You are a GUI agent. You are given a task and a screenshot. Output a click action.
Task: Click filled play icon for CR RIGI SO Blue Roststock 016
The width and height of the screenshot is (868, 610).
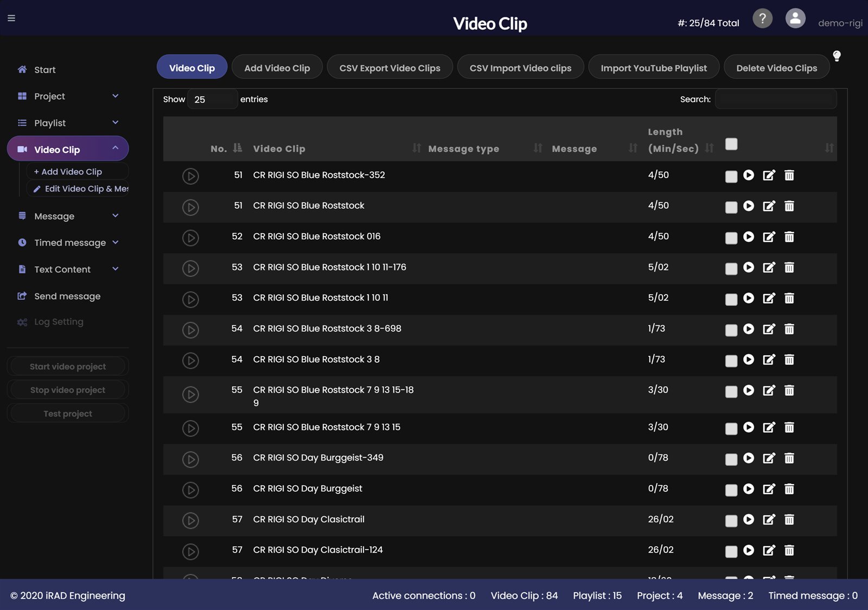pos(749,236)
